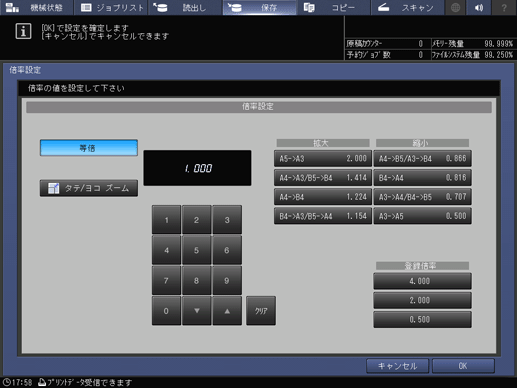This screenshot has width=517, height=388.
Task: Open the 機械状態 machine status tab
Action: [36, 7]
